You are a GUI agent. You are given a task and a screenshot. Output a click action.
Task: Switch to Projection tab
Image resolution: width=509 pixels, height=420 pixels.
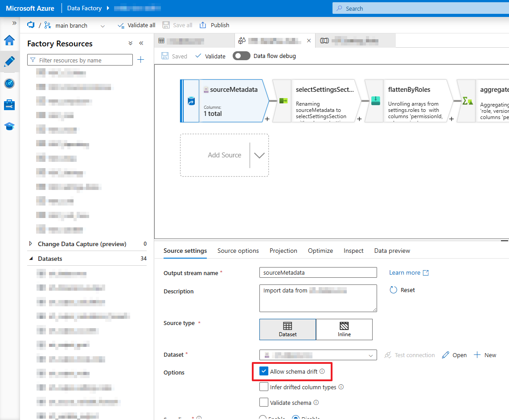point(283,251)
